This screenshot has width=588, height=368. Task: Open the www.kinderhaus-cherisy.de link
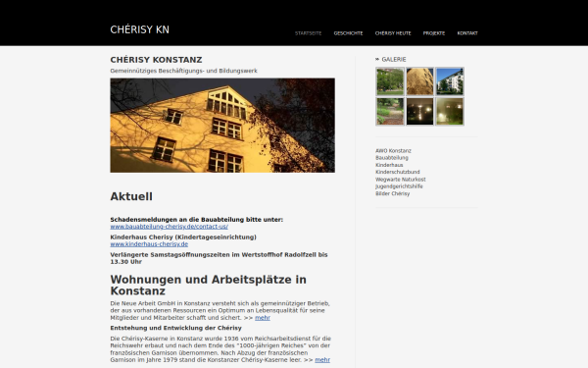(149, 244)
